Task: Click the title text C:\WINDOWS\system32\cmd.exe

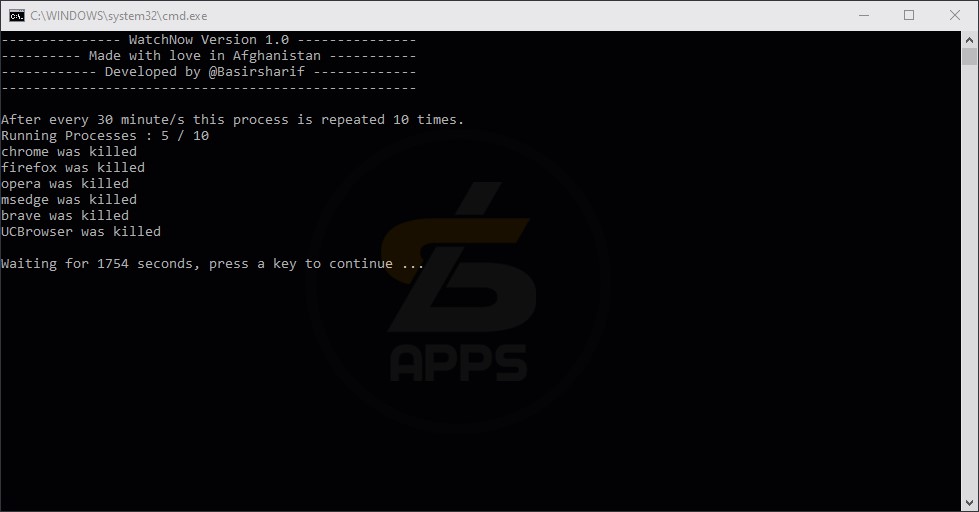Action: [119, 16]
